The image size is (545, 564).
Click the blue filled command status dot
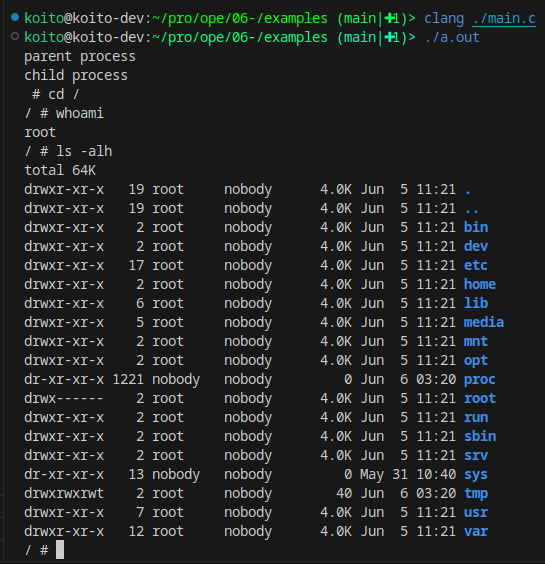click(15, 17)
